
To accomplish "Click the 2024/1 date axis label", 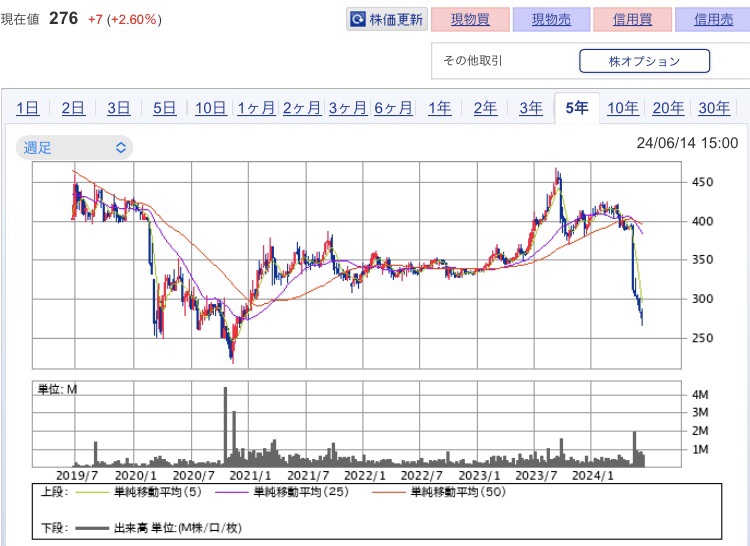I will pyautogui.click(x=593, y=476).
